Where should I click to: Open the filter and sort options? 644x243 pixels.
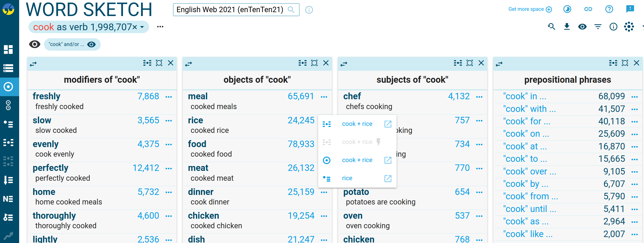pos(598,27)
